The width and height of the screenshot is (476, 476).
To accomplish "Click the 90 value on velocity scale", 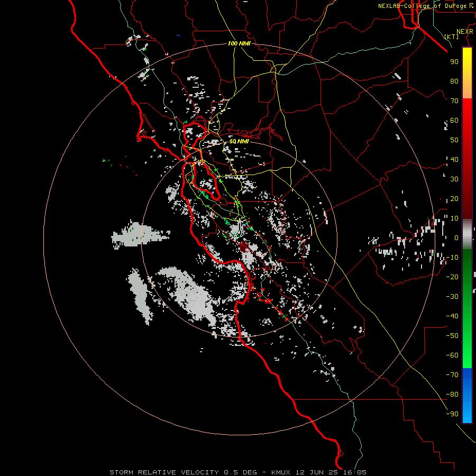I will [454, 62].
